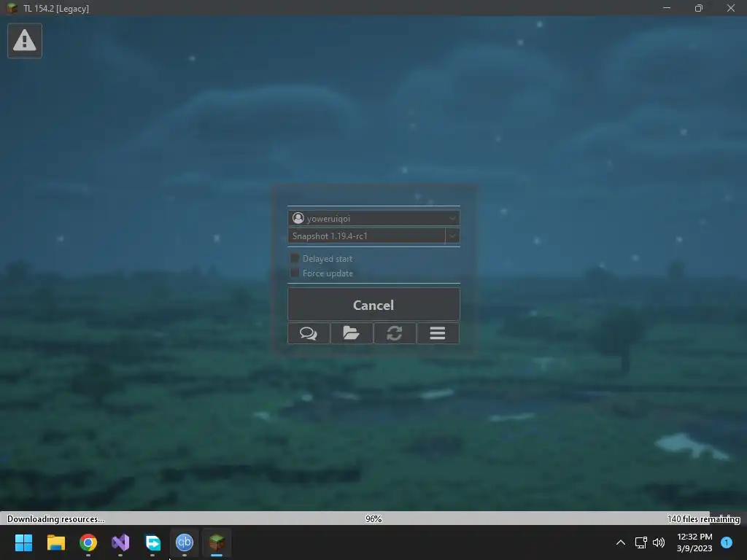
Task: Click the account avatar icon beside yoweruiqoi
Action: (x=298, y=218)
